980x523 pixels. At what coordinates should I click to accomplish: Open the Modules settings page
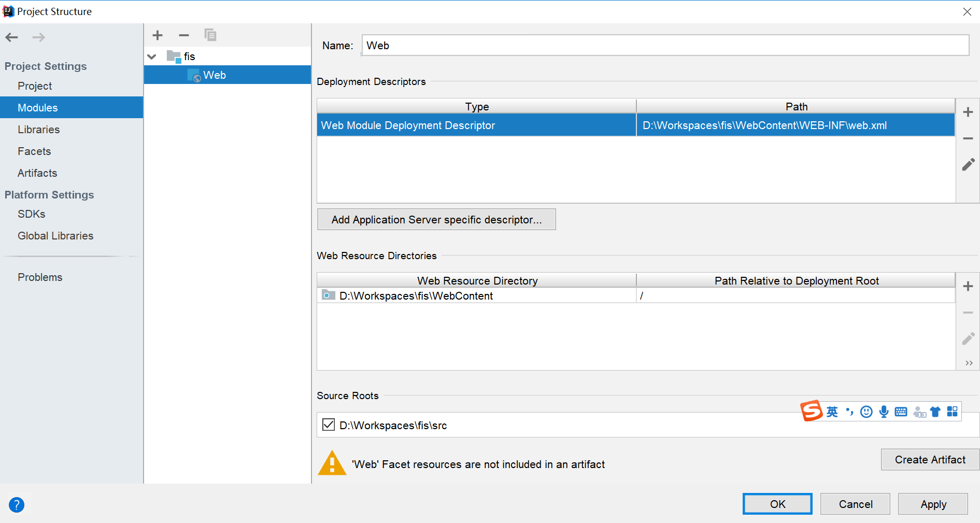72,107
